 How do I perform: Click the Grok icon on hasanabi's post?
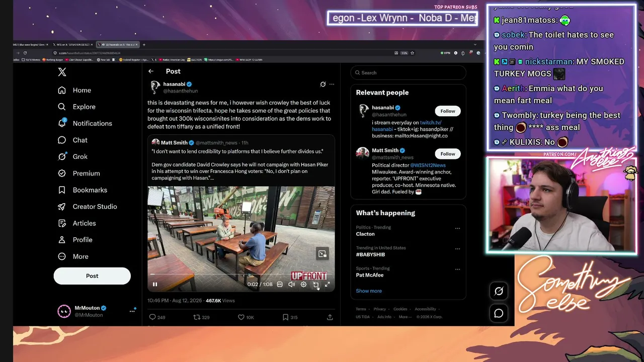pos(323,84)
